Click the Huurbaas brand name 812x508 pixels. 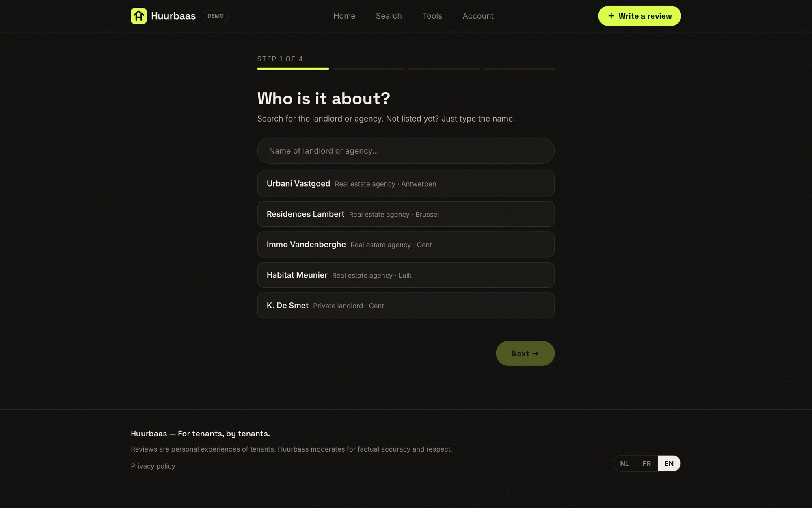pos(173,16)
